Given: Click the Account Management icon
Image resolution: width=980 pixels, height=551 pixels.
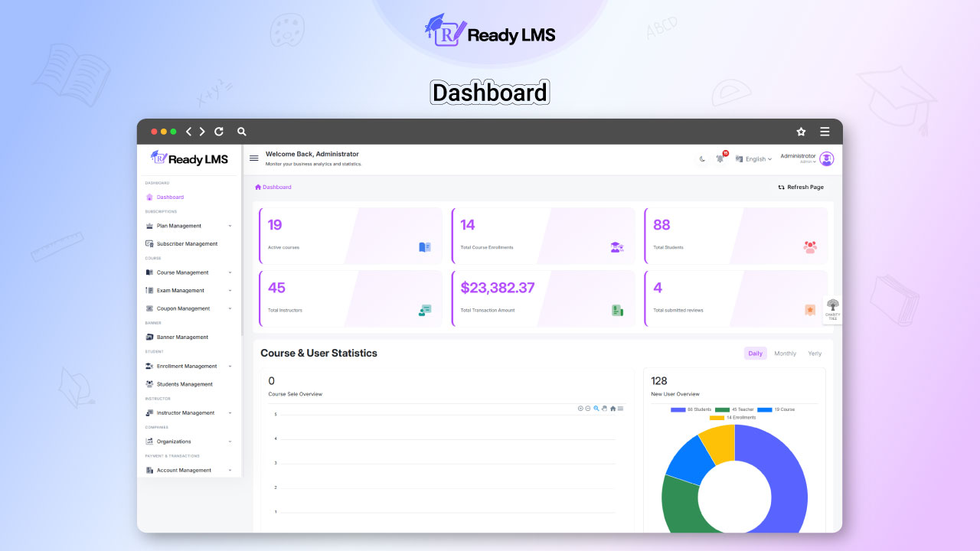Looking at the screenshot, I should click(x=149, y=471).
